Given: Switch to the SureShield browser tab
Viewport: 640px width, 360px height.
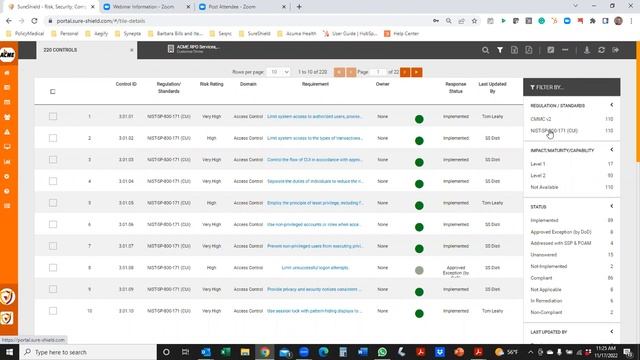Looking at the screenshot, I should click(x=51, y=7).
